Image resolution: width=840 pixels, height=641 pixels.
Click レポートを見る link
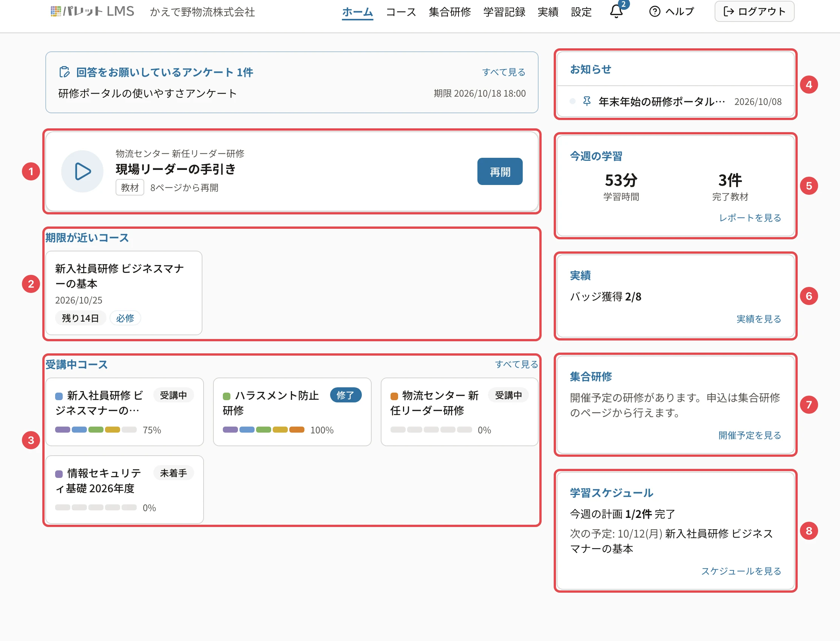[x=750, y=218]
